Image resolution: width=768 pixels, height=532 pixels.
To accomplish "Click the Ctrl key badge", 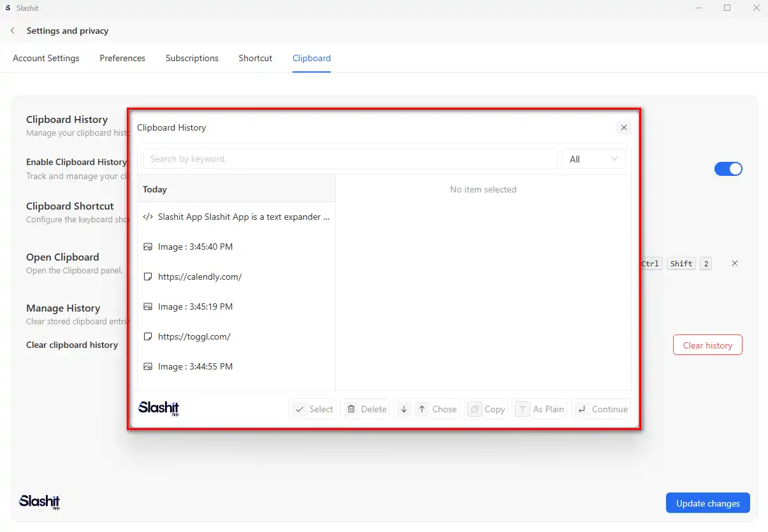I will coord(650,263).
